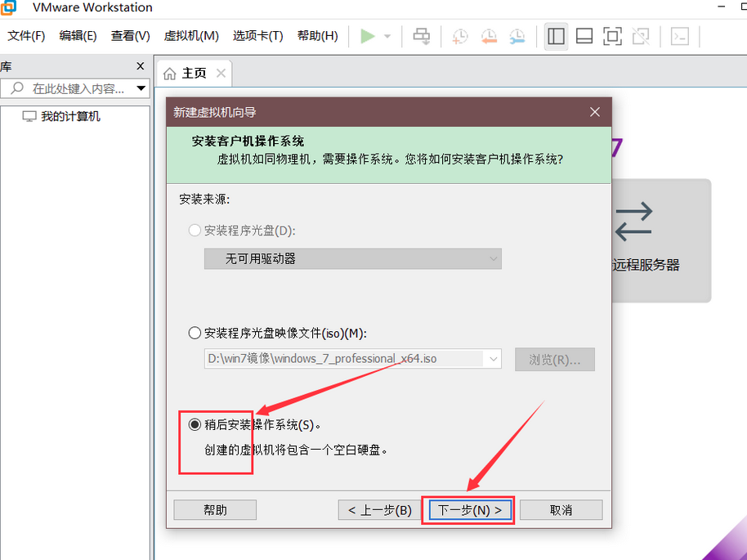Click the Revert Snapshot icon

click(489, 36)
